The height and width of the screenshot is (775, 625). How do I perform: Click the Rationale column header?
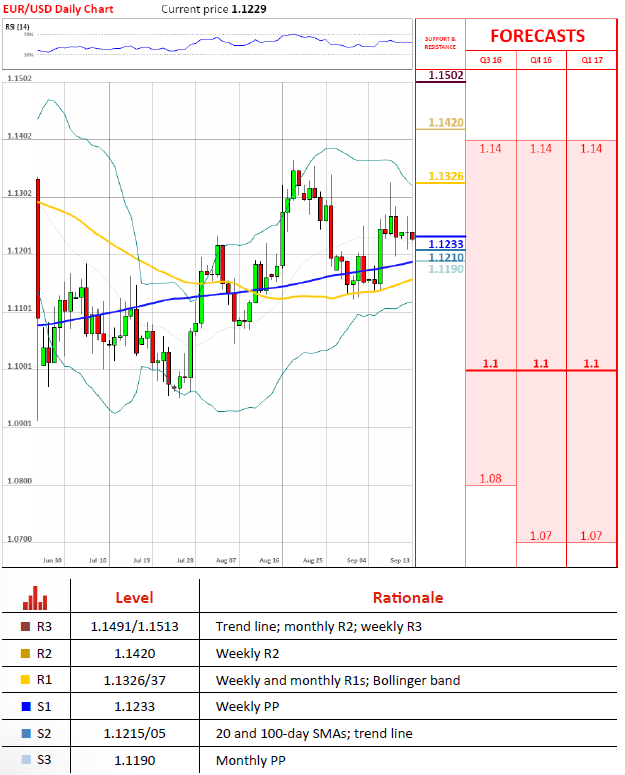click(x=408, y=598)
